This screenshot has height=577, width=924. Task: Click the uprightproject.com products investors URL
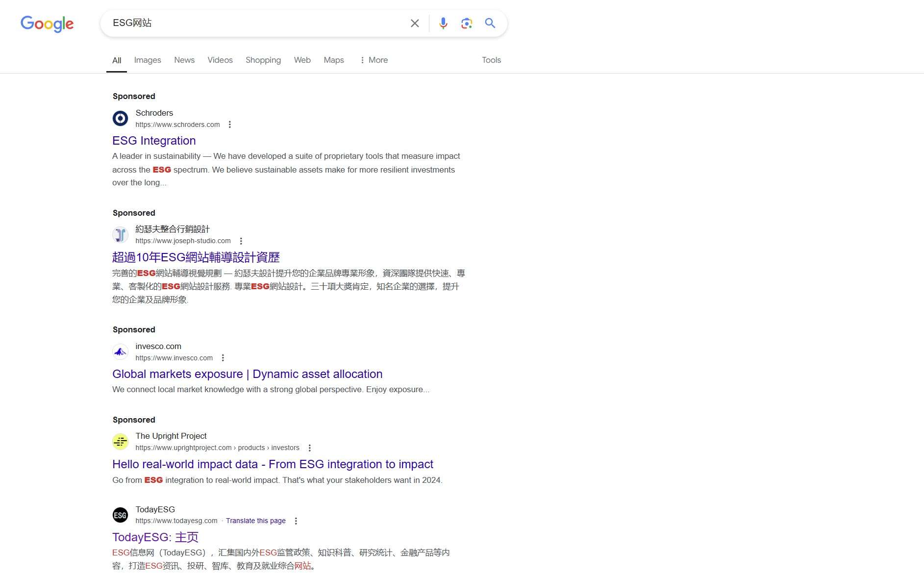(218, 448)
